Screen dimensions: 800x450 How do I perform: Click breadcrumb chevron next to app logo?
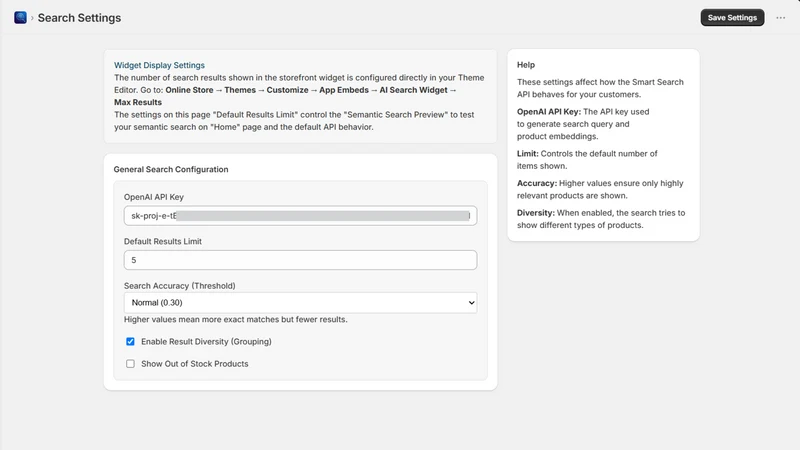click(32, 18)
